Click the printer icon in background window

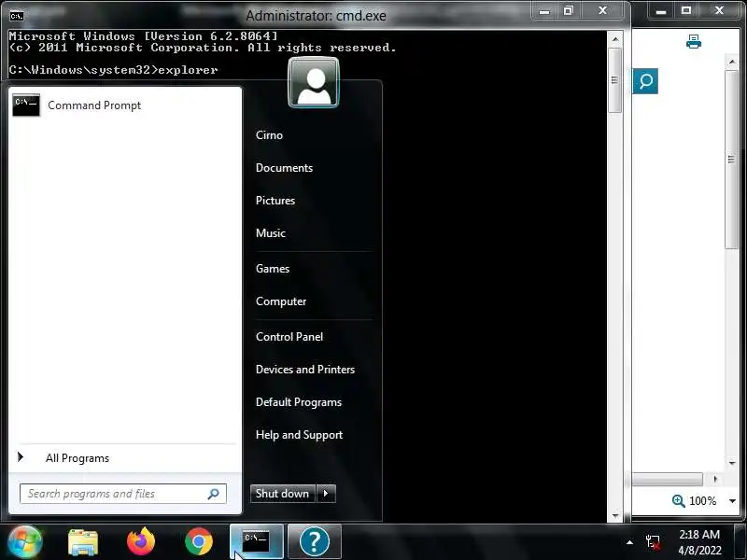pyautogui.click(x=694, y=42)
